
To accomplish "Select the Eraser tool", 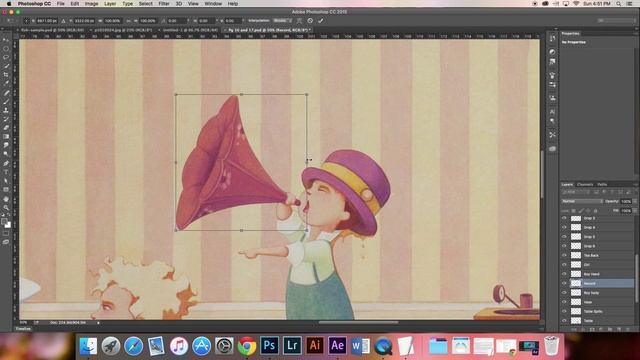I will [x=6, y=128].
